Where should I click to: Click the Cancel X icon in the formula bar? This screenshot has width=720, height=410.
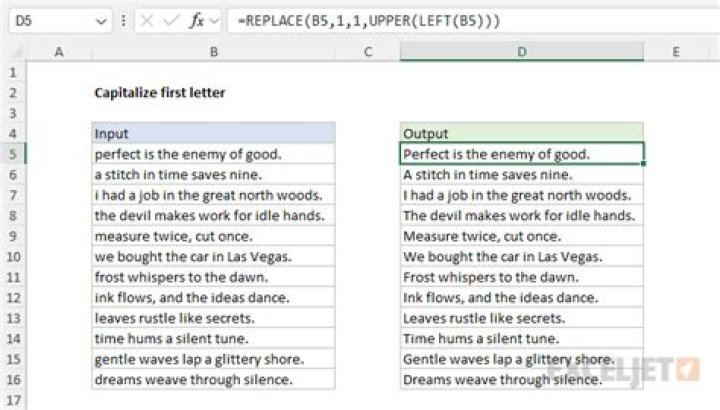coord(147,21)
